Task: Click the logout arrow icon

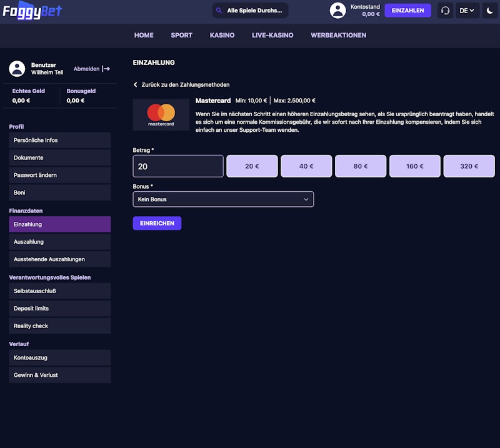Action: click(x=106, y=69)
